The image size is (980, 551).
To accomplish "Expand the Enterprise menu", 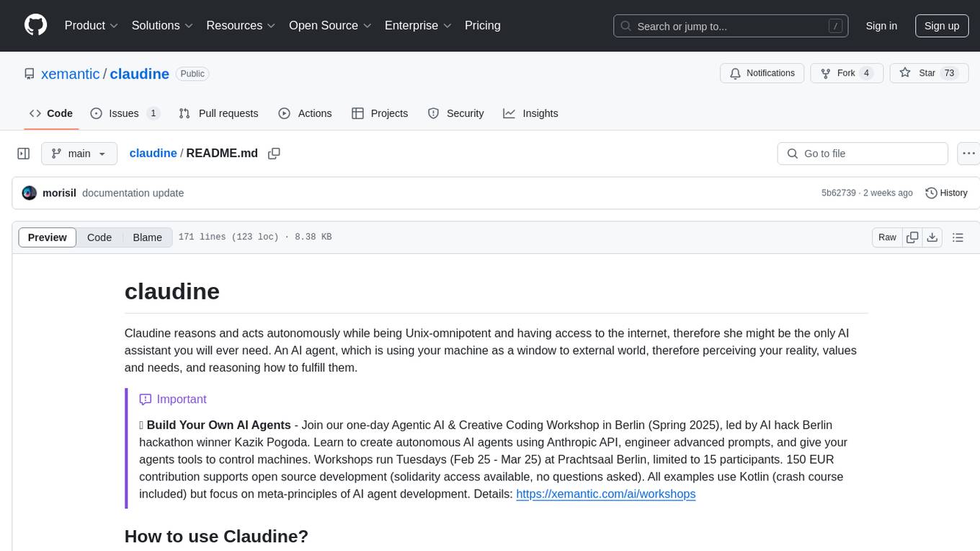I will point(418,25).
